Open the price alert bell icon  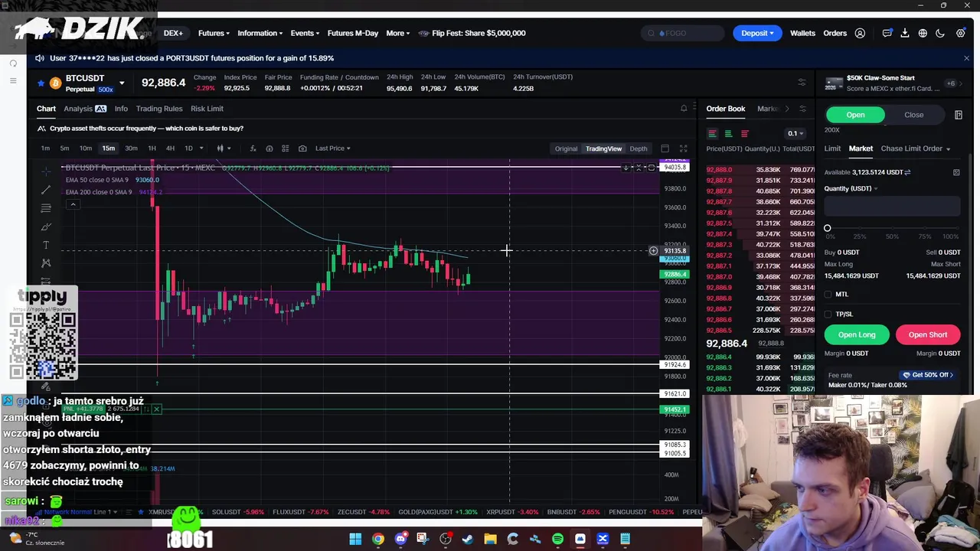(x=684, y=109)
